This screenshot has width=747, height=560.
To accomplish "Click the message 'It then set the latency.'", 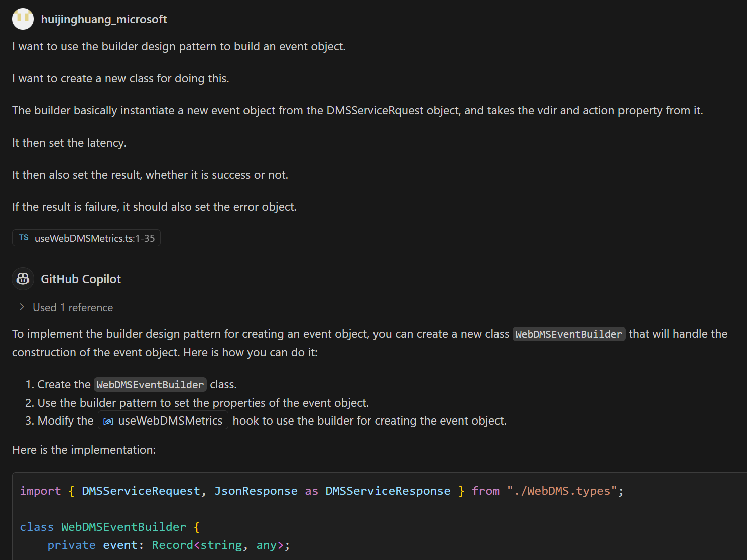I will click(69, 143).
